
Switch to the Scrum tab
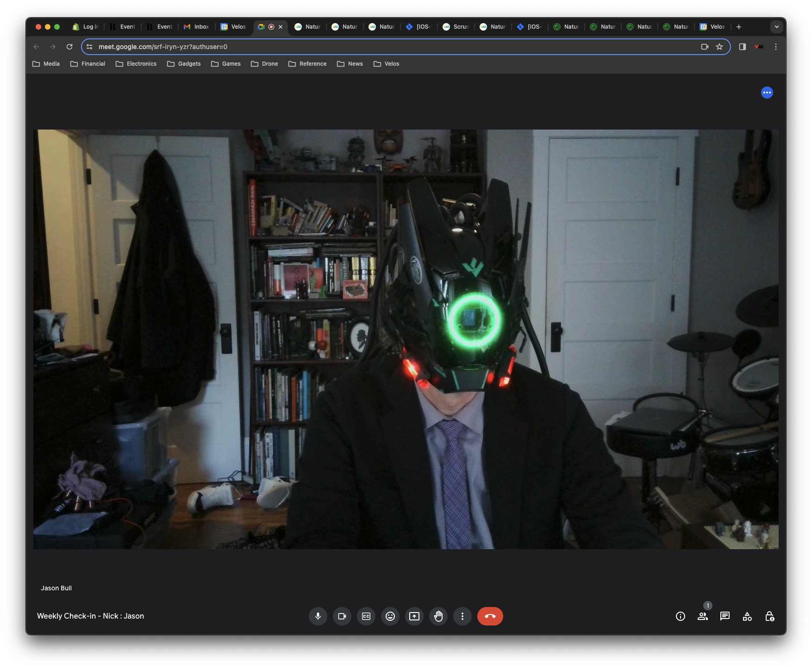(x=455, y=26)
